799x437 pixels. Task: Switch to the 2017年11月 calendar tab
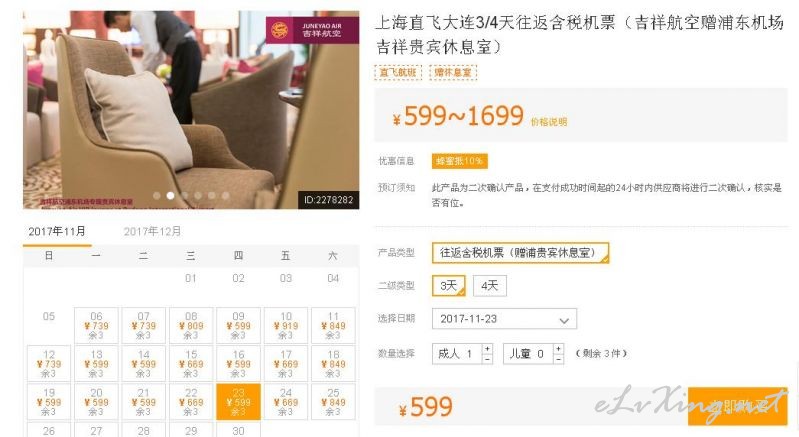[x=57, y=232]
